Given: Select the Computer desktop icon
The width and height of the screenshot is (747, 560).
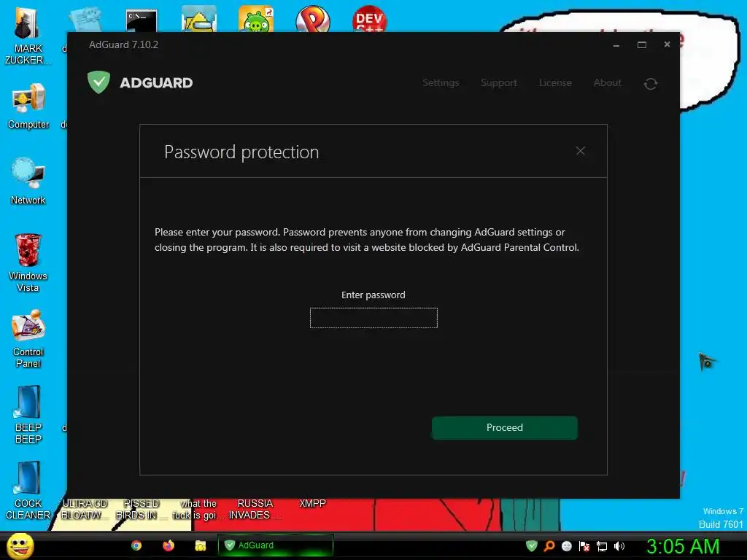Looking at the screenshot, I should pos(28,106).
